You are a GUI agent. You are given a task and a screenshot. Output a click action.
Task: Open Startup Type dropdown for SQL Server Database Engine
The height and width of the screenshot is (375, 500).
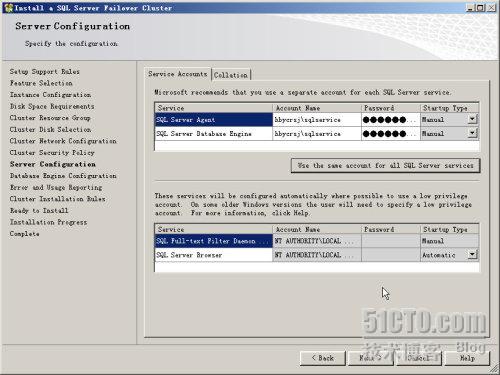click(472, 133)
